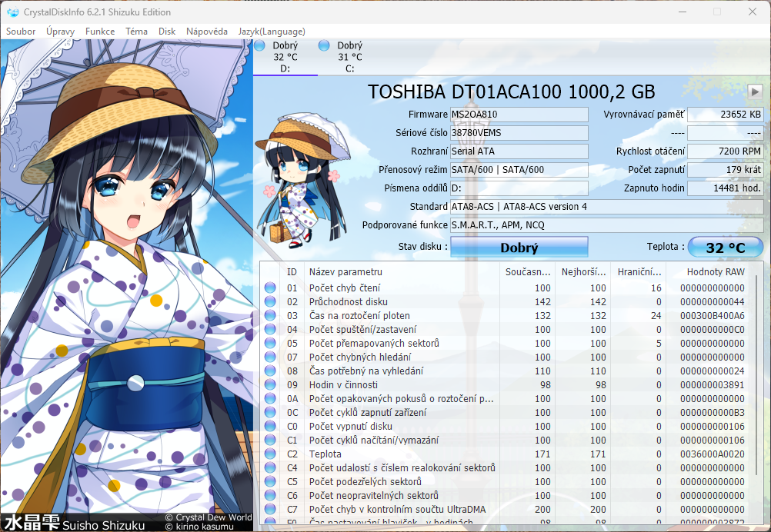771x532 pixels.
Task: Click status icon for Počet přemapovaných sektorů
Action: tap(270, 343)
